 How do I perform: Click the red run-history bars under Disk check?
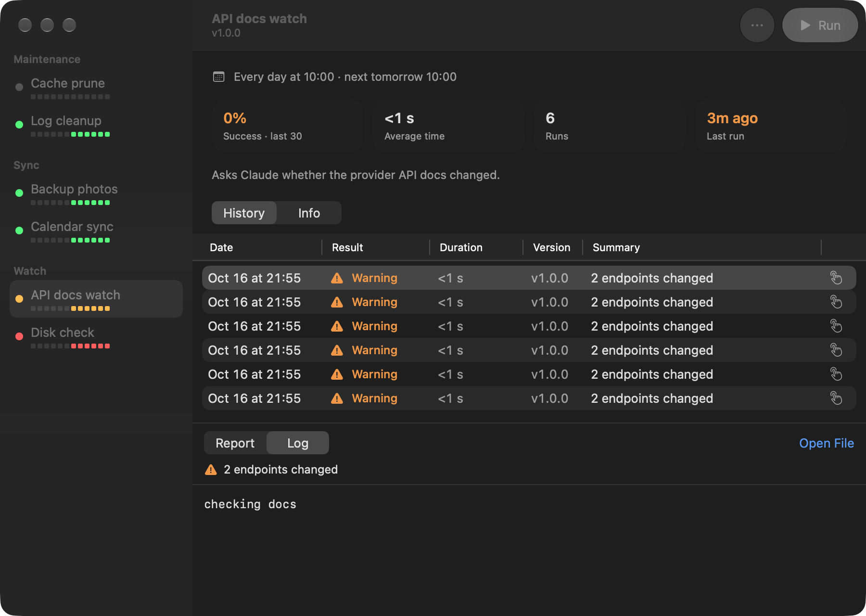(x=70, y=346)
